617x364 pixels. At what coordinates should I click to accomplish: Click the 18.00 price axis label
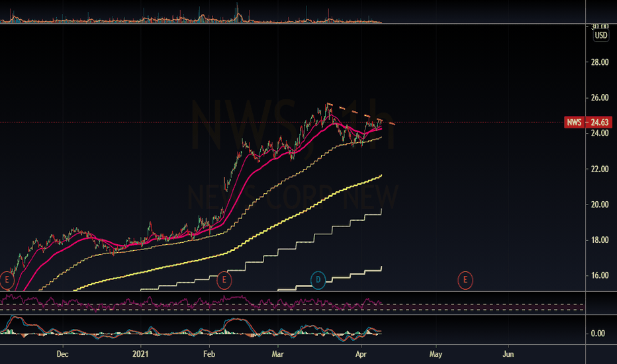coord(600,240)
